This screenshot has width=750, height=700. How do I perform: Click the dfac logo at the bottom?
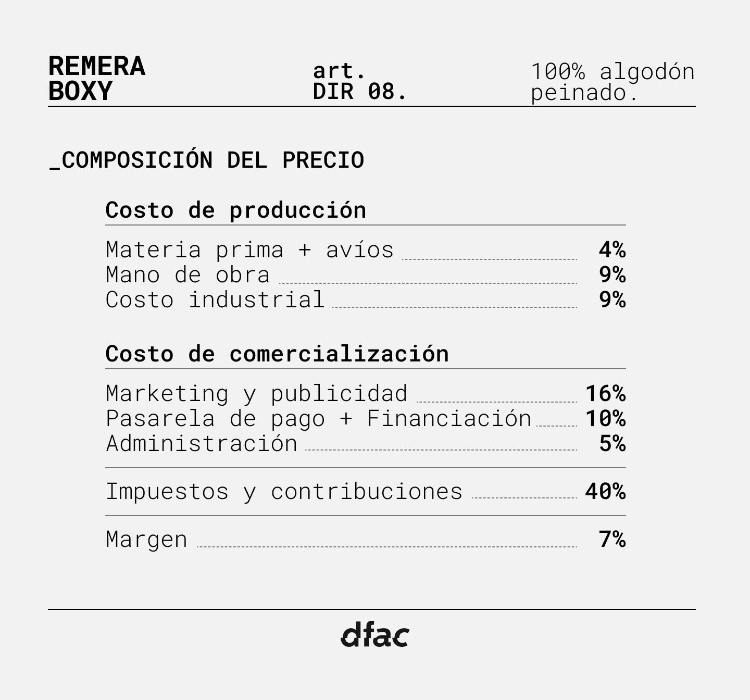(374, 635)
